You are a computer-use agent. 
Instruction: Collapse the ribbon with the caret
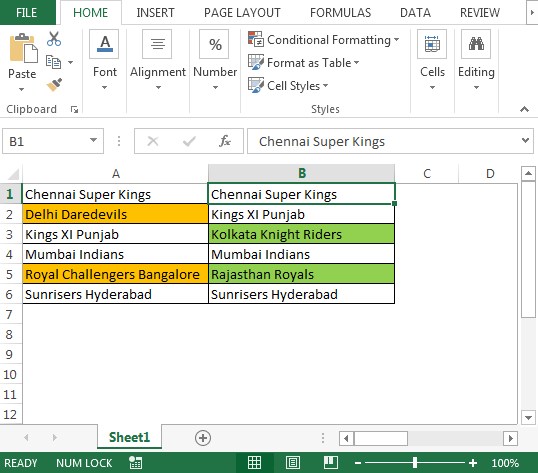[x=524, y=109]
